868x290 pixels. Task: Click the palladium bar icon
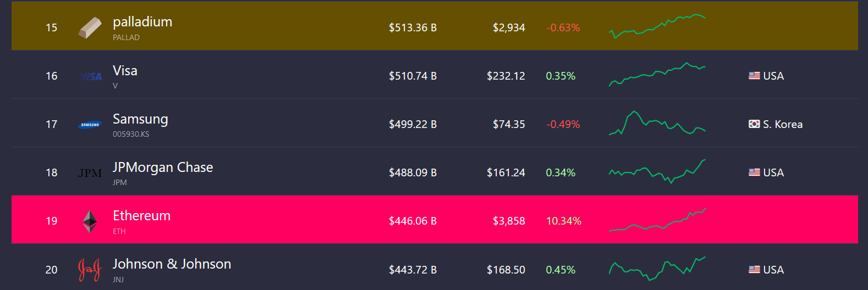tap(90, 27)
